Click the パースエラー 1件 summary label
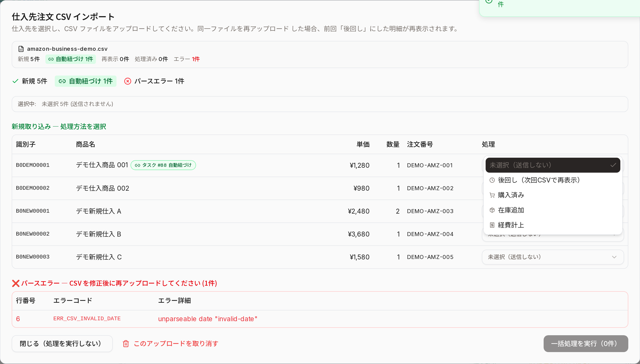The width and height of the screenshot is (640, 364). (x=159, y=81)
